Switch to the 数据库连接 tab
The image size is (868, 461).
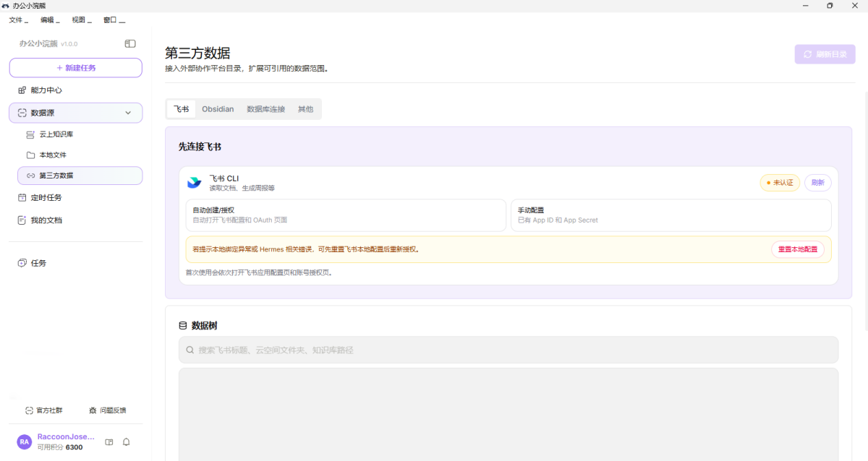[x=266, y=109]
